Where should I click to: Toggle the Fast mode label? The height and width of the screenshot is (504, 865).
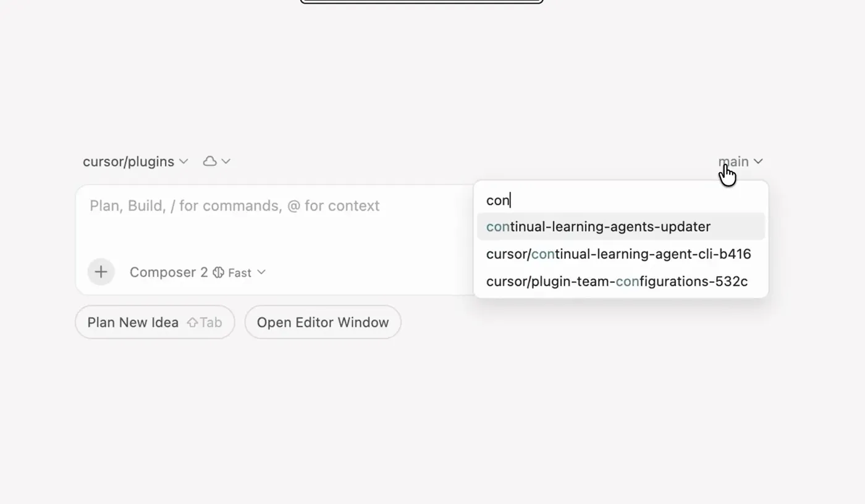[x=240, y=273]
